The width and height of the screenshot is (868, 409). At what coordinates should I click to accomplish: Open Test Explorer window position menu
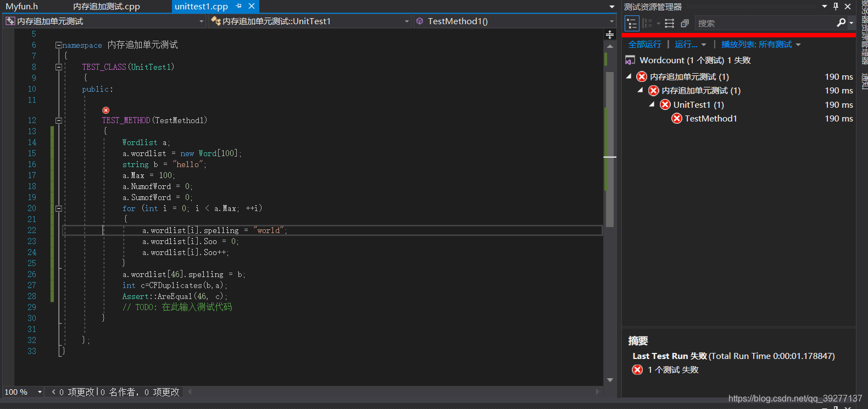[825, 7]
